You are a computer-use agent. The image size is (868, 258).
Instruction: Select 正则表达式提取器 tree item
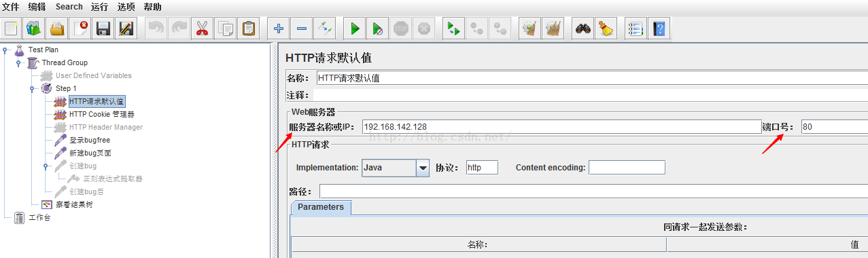click(112, 179)
